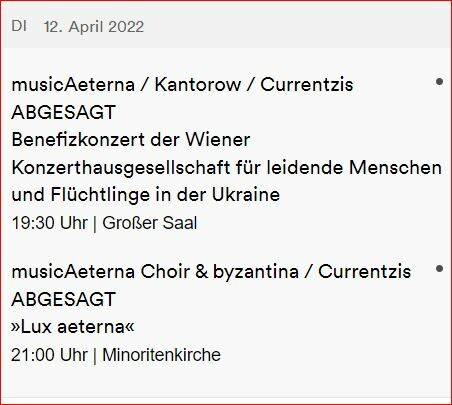452x405 pixels.
Task: Click Konzerthausgesellschaft für leidende Menschen line
Action: (227, 168)
